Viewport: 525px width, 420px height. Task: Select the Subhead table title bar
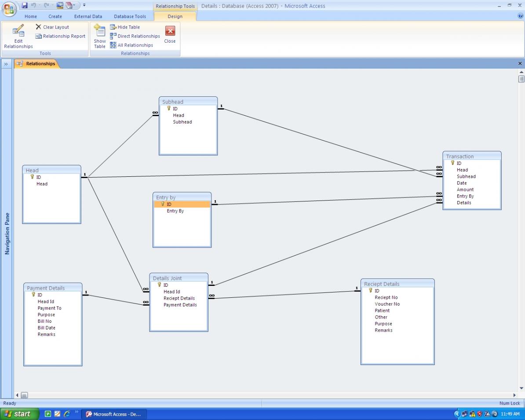[x=188, y=102]
